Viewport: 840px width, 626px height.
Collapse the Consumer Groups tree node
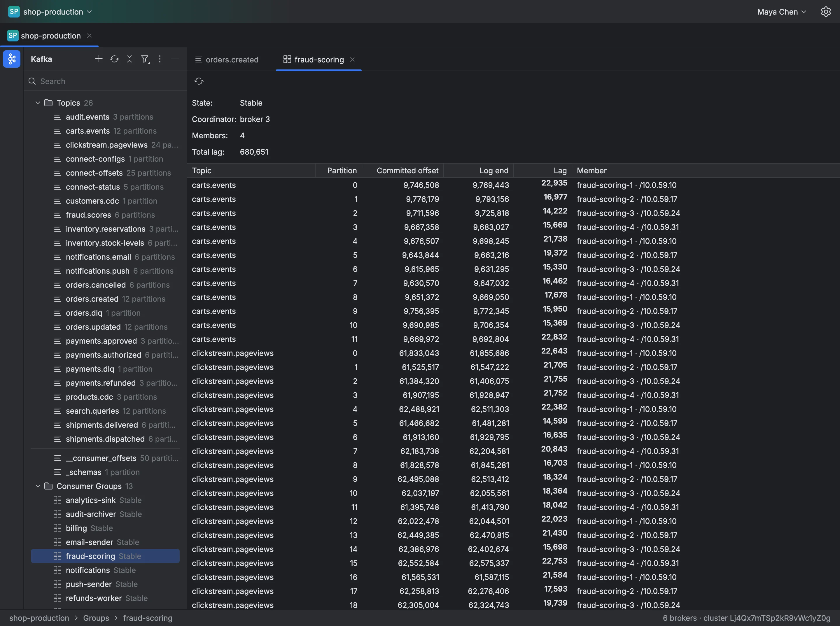38,486
